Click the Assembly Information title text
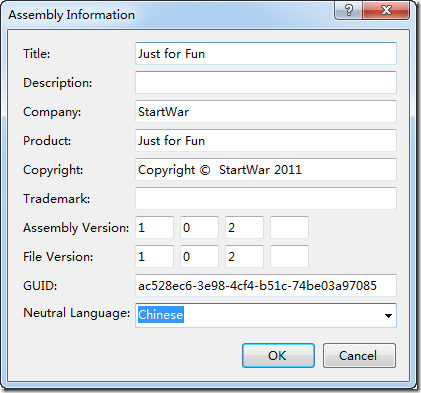Image resolution: width=421 pixels, height=393 pixels. click(72, 15)
